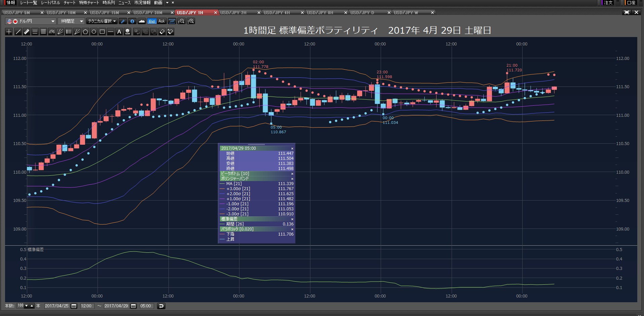
Task: Open the 動画 menu
Action: coord(158,3)
